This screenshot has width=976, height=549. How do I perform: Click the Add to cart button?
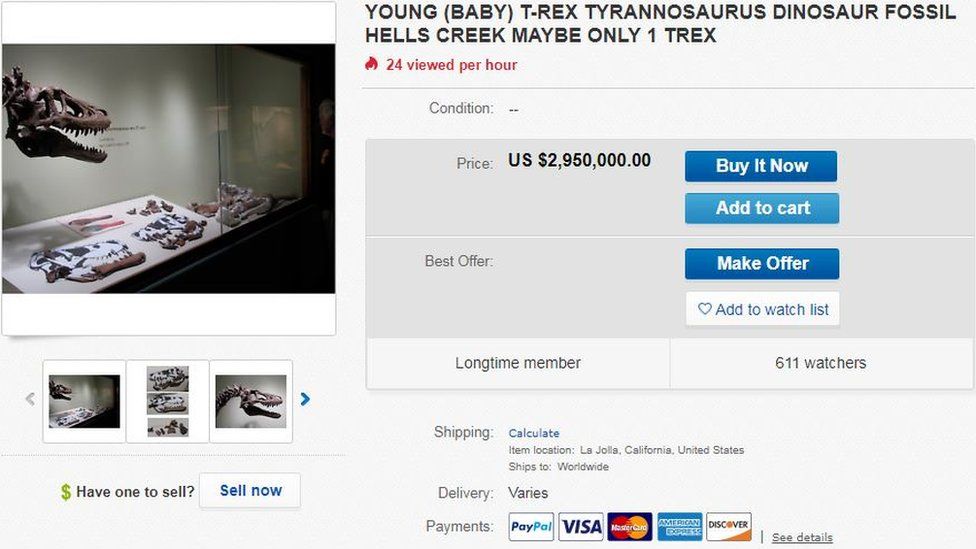[x=762, y=208]
